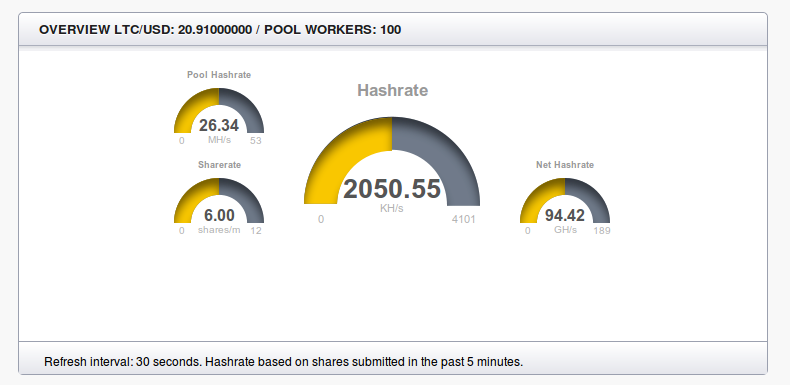The width and height of the screenshot is (790, 385).
Task: Click the 'Hashrate' title above the main gauge
Action: tap(392, 91)
